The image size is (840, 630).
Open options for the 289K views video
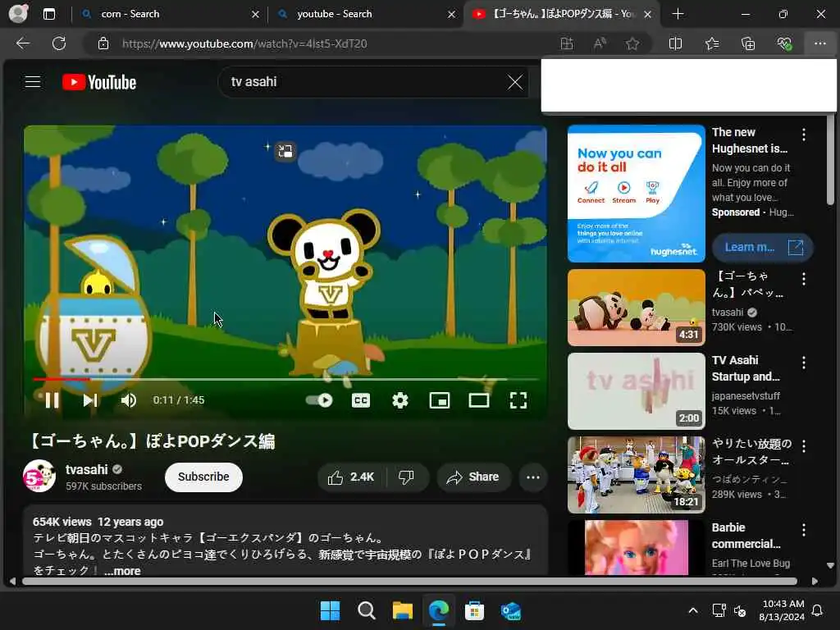[x=804, y=445]
